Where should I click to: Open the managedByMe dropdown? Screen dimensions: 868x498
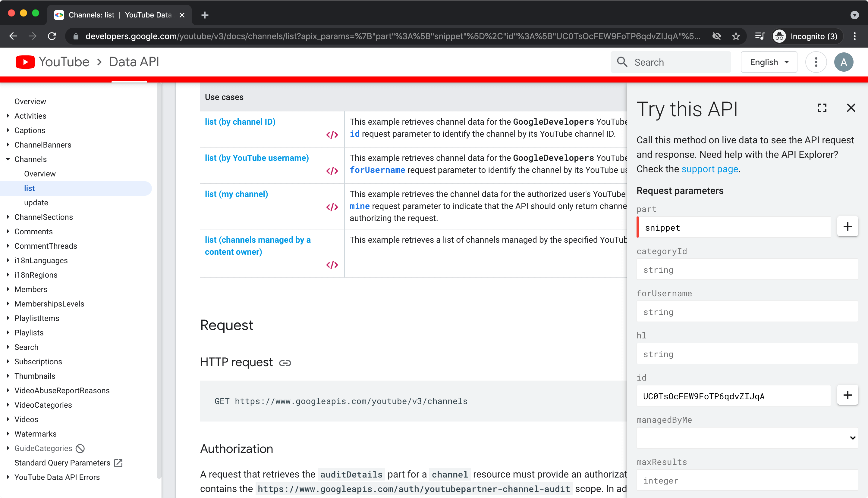(747, 437)
